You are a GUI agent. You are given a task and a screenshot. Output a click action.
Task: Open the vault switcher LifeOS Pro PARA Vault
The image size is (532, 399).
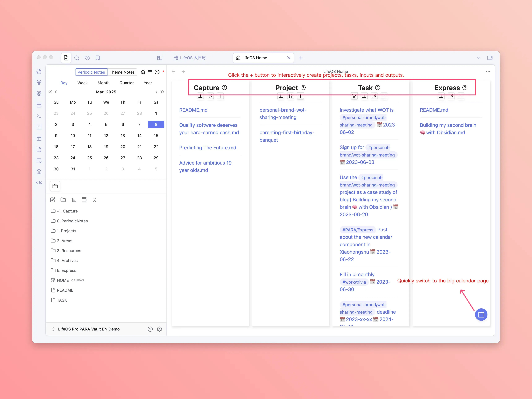[x=88, y=329]
